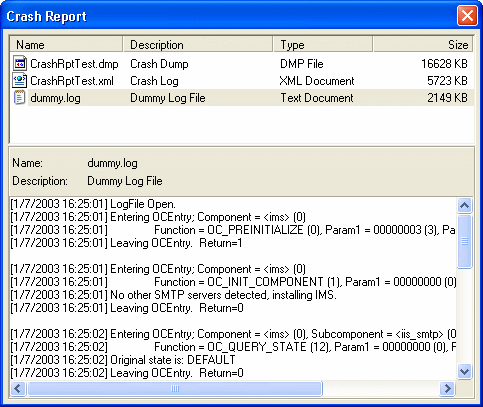Screen dimensions: 483x407
Task: Click the dummy.log notepad icon
Action: pos(19,98)
